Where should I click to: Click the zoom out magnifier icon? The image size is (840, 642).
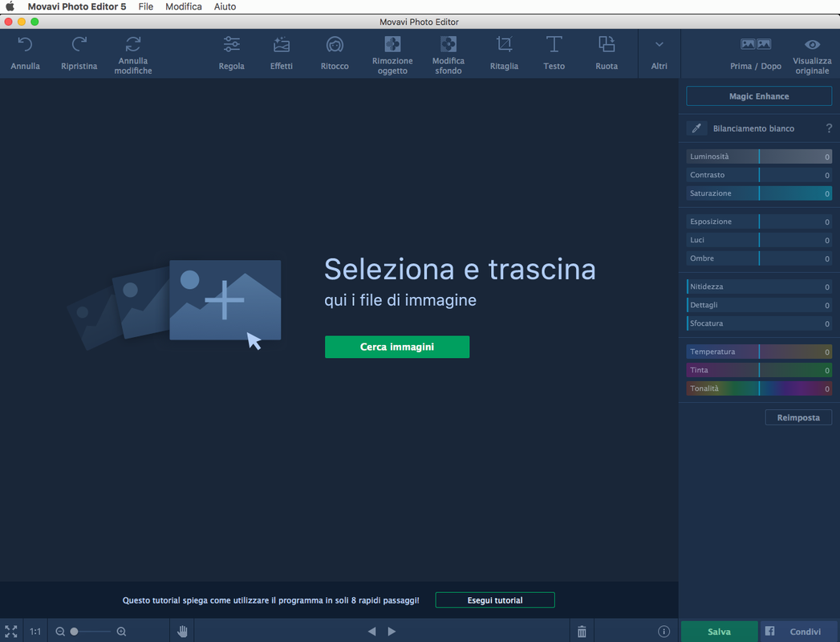click(x=60, y=632)
